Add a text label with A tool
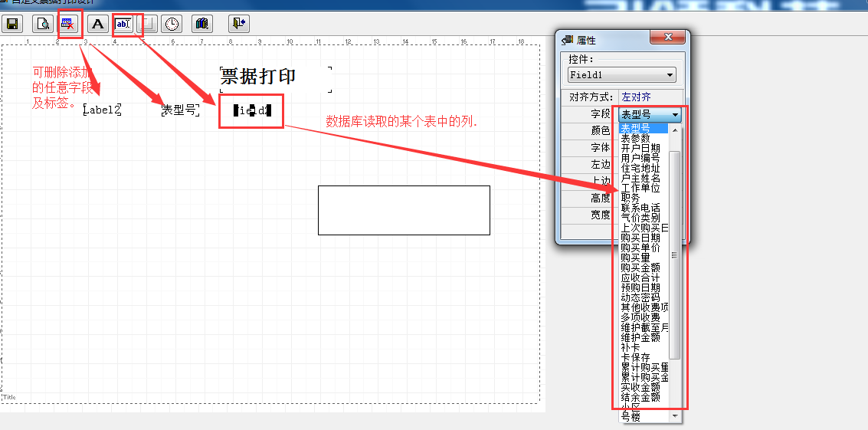Screen dimensions: 868x430 98,24
